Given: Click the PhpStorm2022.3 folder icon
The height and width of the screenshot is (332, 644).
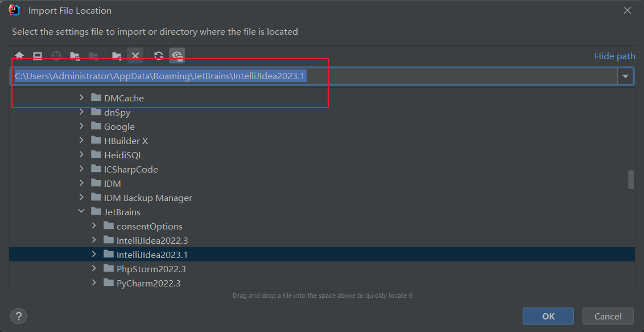Looking at the screenshot, I should (109, 269).
